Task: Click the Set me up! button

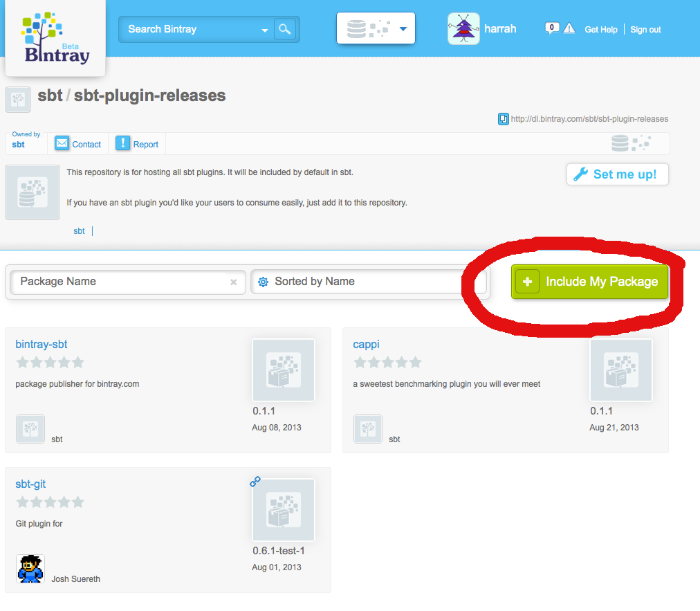Action: [618, 174]
